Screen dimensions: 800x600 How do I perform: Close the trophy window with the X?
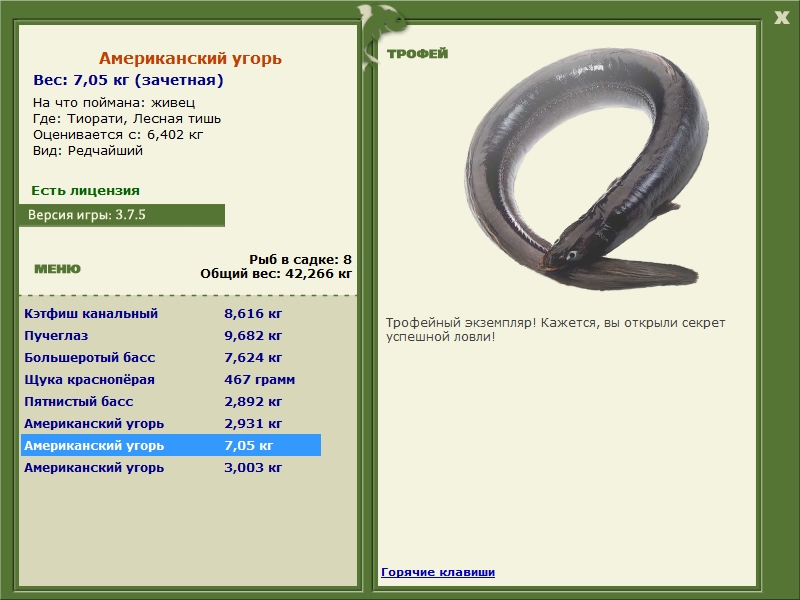click(781, 18)
